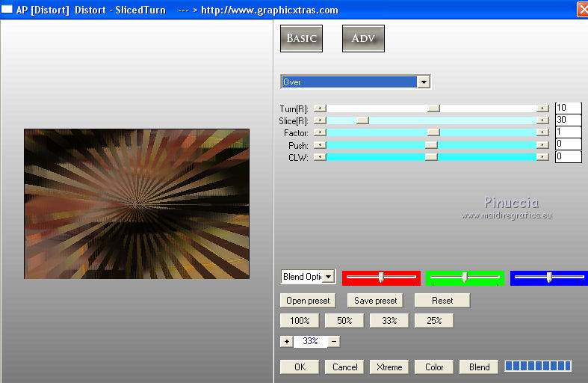Click the Slice[R] slider handle
The image size is (588, 383).
coord(362,120)
